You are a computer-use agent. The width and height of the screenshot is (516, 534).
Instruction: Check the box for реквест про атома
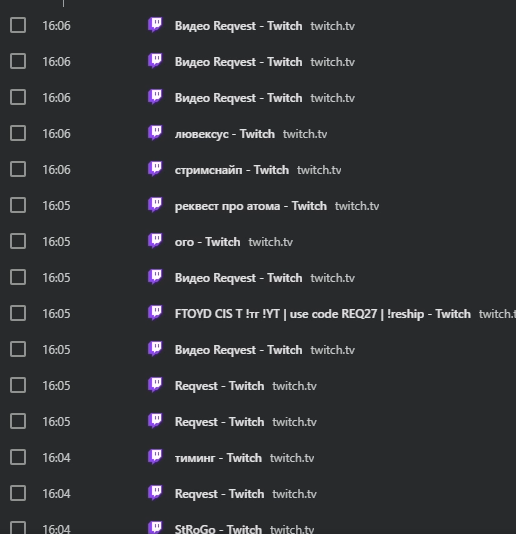(18, 205)
